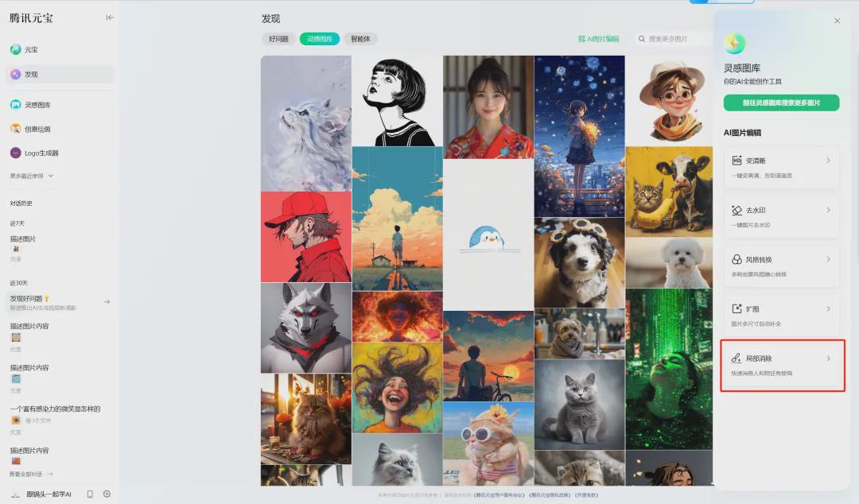Viewport: 859px width, 504px height.
Task: Open the 变清晰 image enhancement option
Action: (x=781, y=167)
